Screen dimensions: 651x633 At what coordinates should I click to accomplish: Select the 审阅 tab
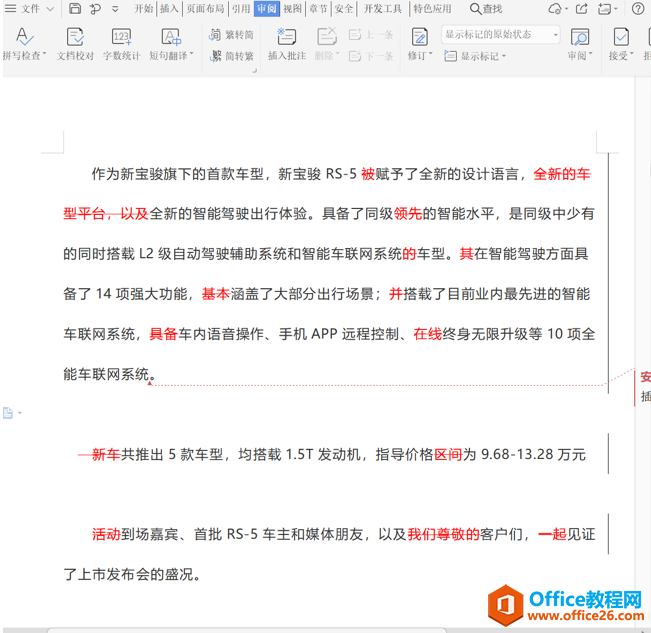coord(267,8)
